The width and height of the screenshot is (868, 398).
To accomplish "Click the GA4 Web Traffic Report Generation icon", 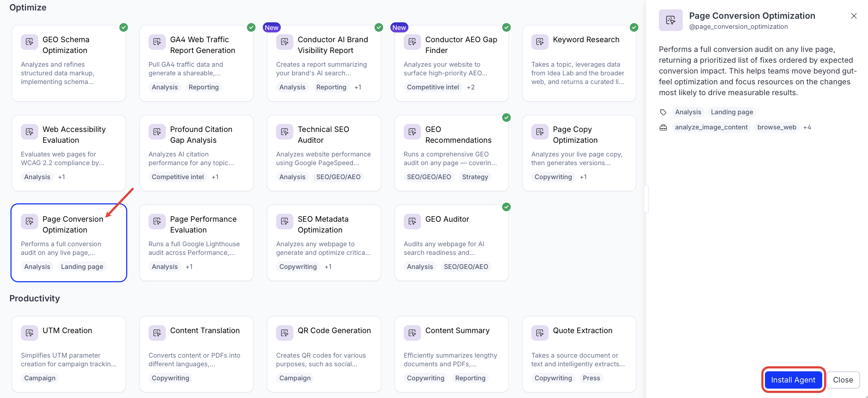I will pyautogui.click(x=157, y=42).
